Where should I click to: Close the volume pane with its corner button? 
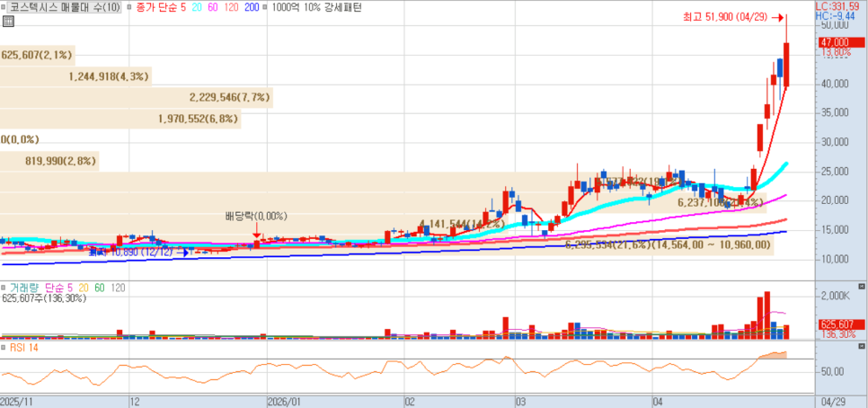pos(861,287)
